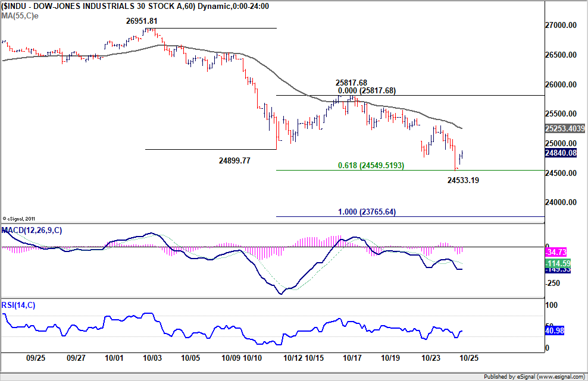Click the 10/19 date axis label
The height and width of the screenshot is (381, 588).
(x=390, y=358)
